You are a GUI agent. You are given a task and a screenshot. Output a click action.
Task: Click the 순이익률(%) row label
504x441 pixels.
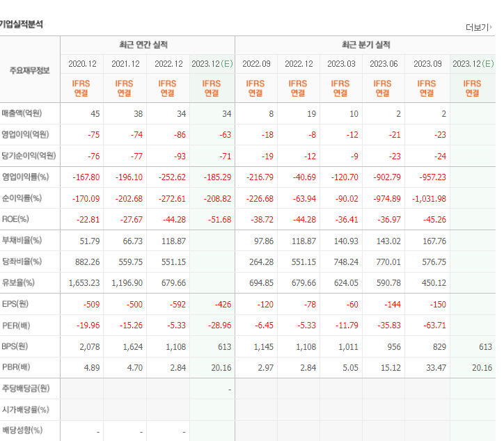click(22, 198)
